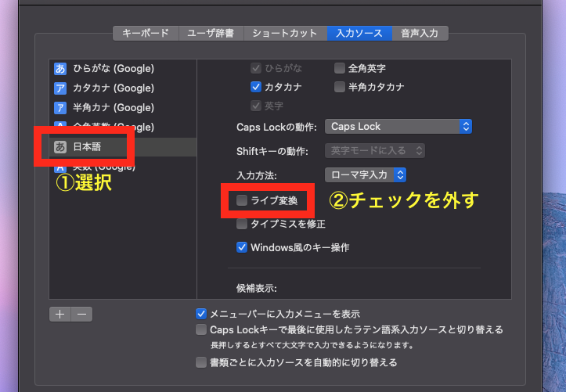Click the minus button to remove source

coord(81,314)
